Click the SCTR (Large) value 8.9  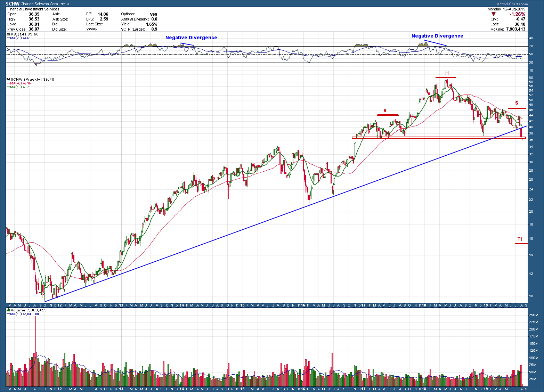click(154, 29)
